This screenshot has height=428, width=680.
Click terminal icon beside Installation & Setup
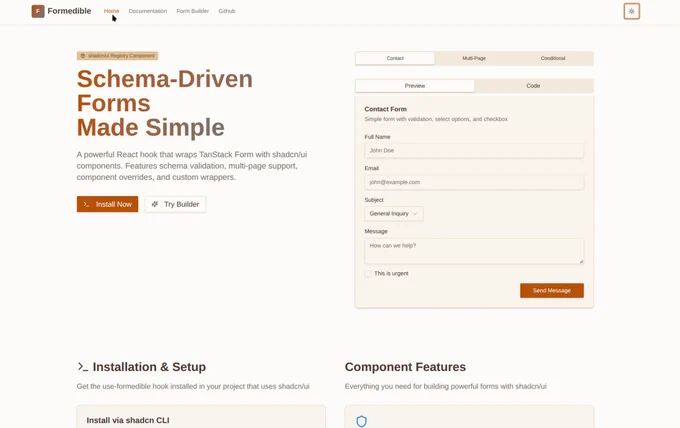click(83, 367)
